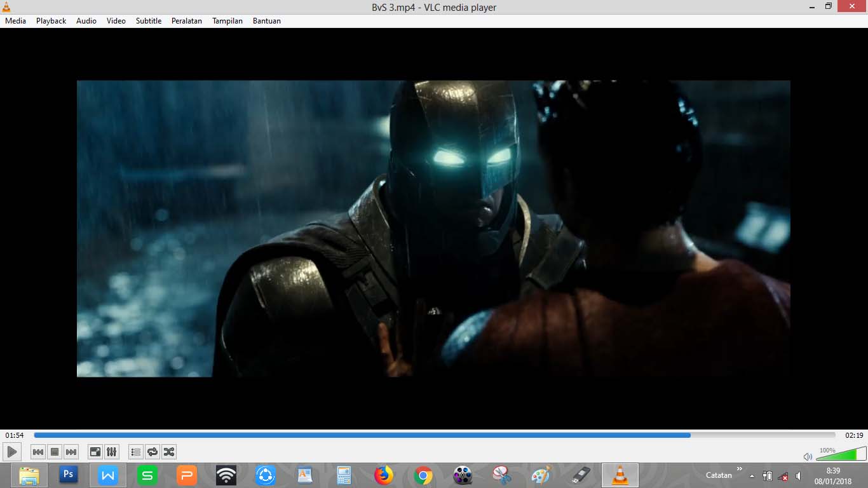Show the extended settings equalizer panel
Image resolution: width=868 pixels, height=488 pixels.
point(111,452)
